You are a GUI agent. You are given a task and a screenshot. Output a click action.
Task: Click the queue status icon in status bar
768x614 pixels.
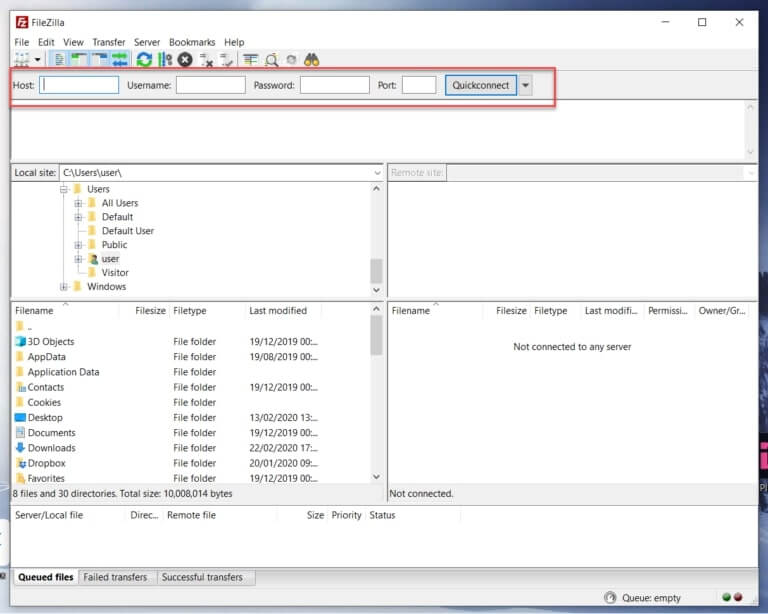(x=610, y=597)
